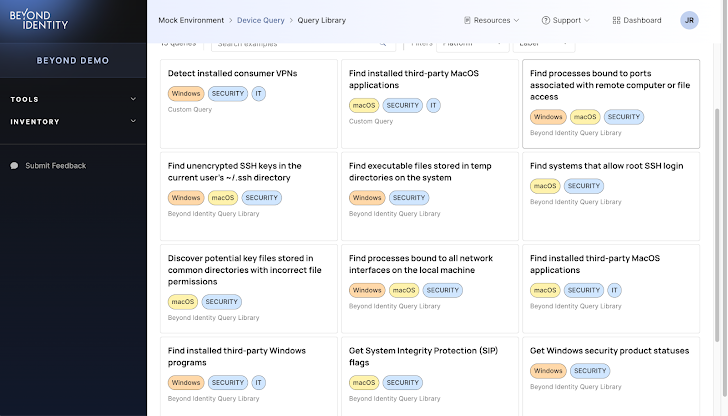728x416 pixels.
Task: Open Find installed third-party Windows programs card
Action: [249, 376]
